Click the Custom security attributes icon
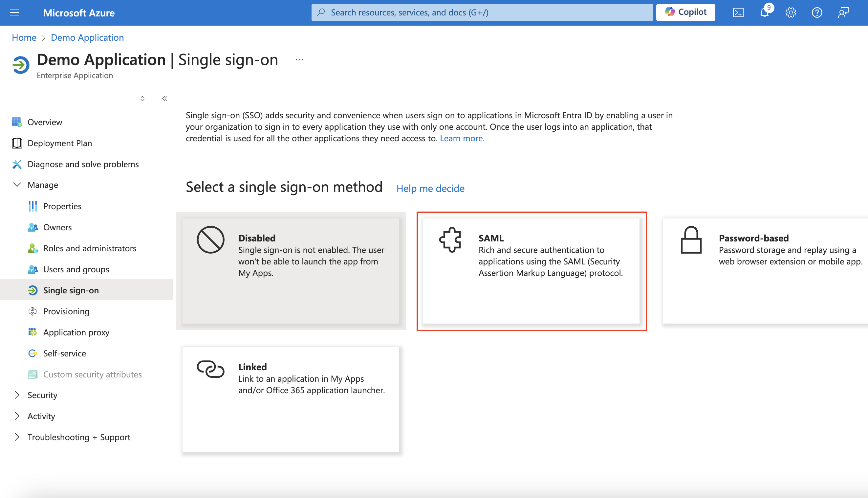The width and height of the screenshot is (868, 498). pyautogui.click(x=33, y=374)
